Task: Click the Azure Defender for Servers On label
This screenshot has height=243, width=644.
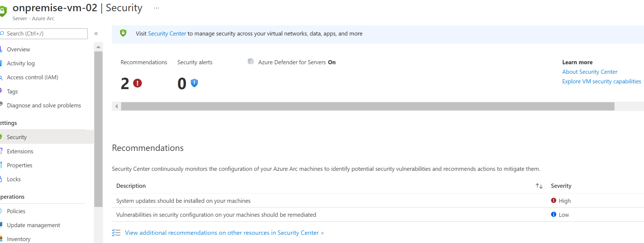Action: pos(297,62)
